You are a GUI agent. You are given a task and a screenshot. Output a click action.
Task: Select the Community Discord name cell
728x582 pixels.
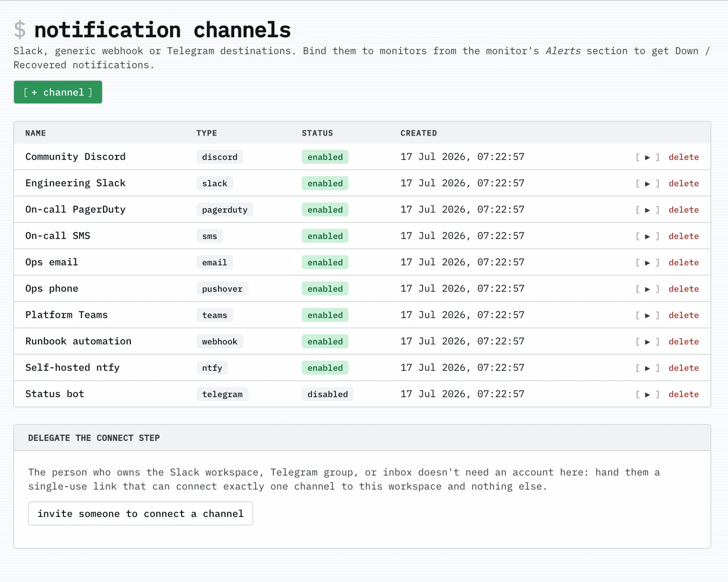point(76,157)
